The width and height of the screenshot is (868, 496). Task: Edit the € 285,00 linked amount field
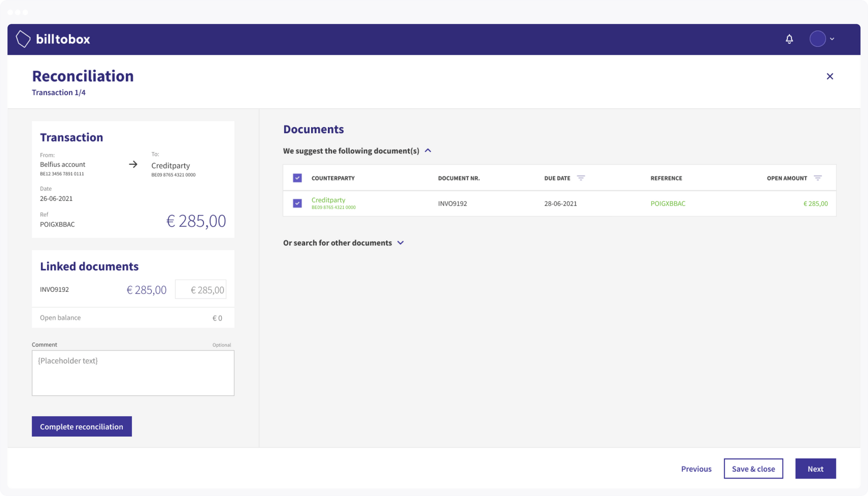coord(201,289)
